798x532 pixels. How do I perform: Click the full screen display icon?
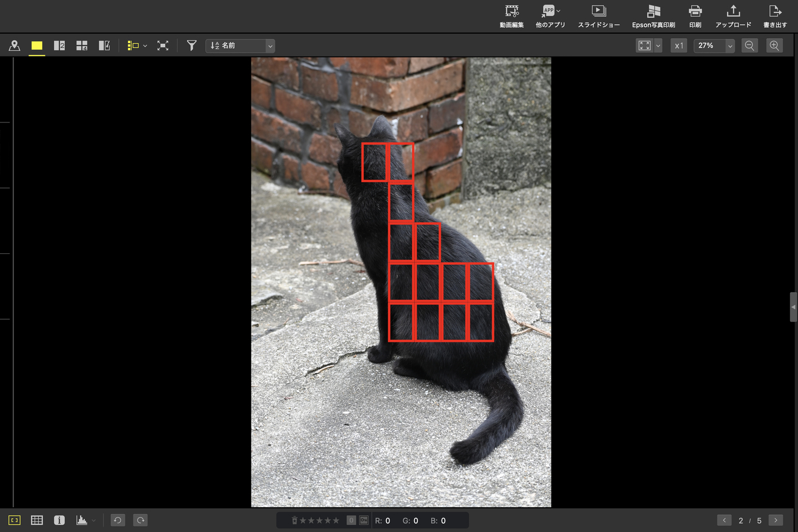(x=162, y=46)
